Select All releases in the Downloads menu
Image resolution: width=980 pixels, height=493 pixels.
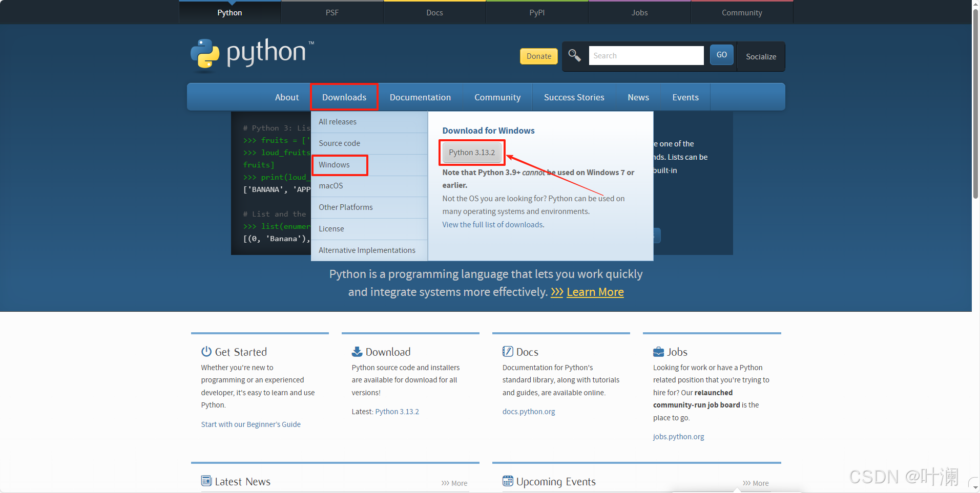[x=338, y=121]
